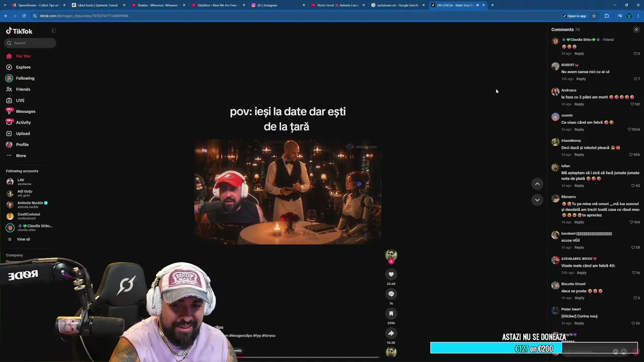The image size is (644, 362).
Task: Open the Explore page
Action: (23, 67)
